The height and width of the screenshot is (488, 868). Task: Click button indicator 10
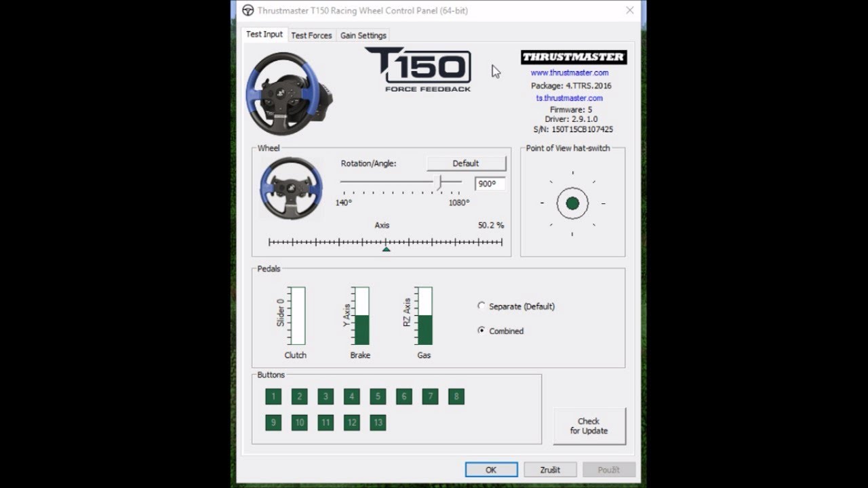[299, 422]
